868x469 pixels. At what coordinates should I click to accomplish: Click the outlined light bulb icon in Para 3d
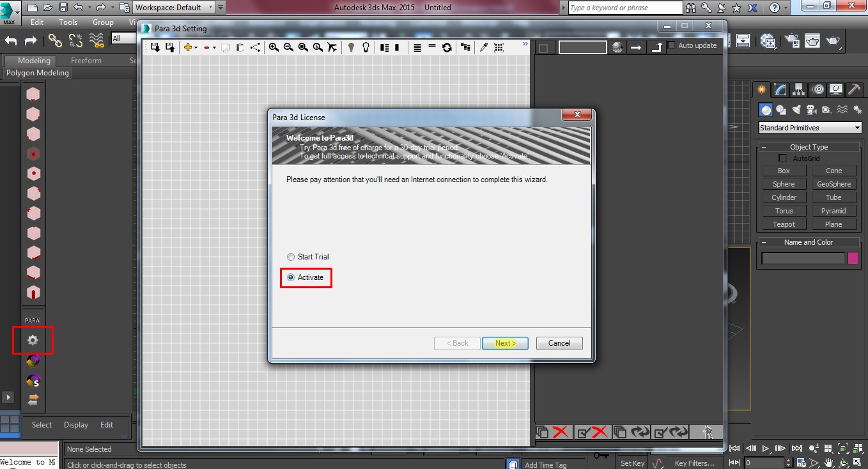point(366,47)
